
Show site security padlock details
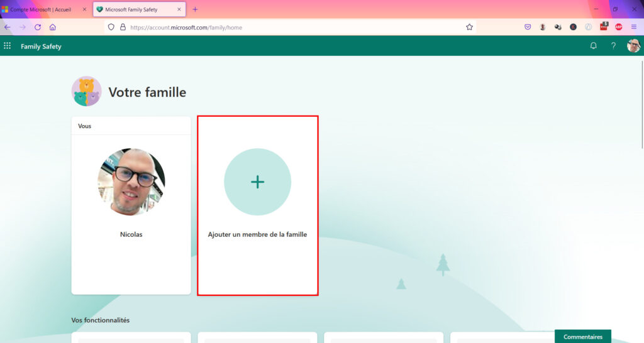[123, 27]
